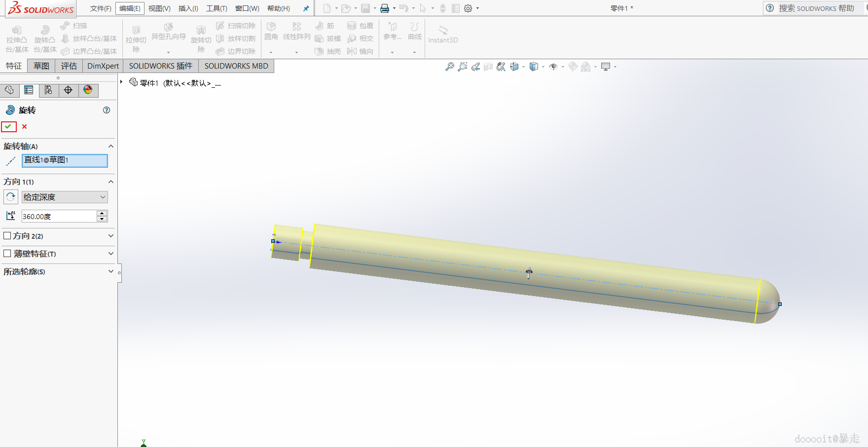Click the reverse direction icon in 方向1
Image resolution: width=868 pixels, height=447 pixels.
[11, 197]
